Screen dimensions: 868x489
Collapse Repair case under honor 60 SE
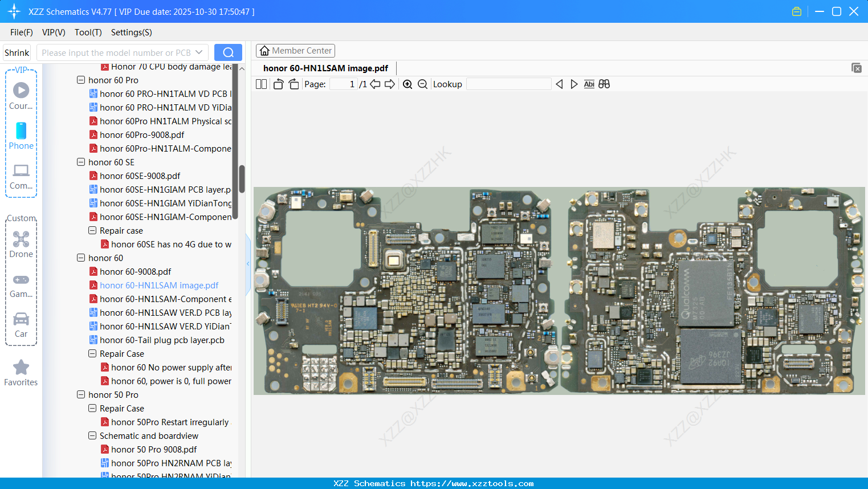pos(92,231)
